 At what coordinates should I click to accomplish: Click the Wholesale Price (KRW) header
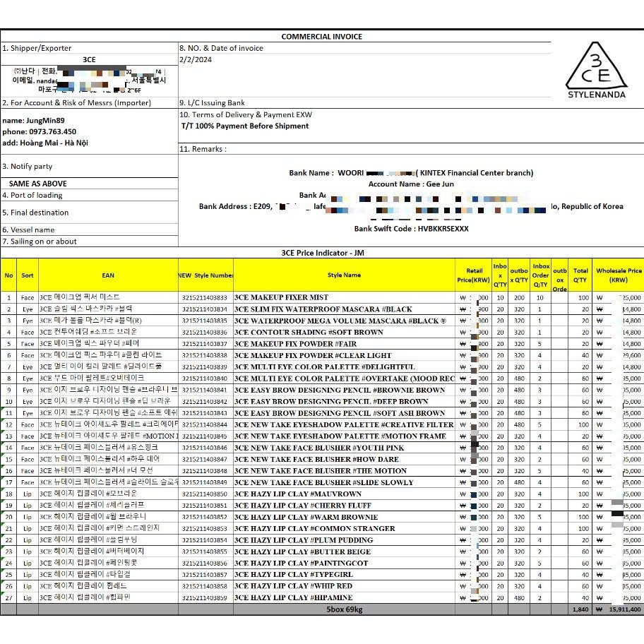click(618, 275)
